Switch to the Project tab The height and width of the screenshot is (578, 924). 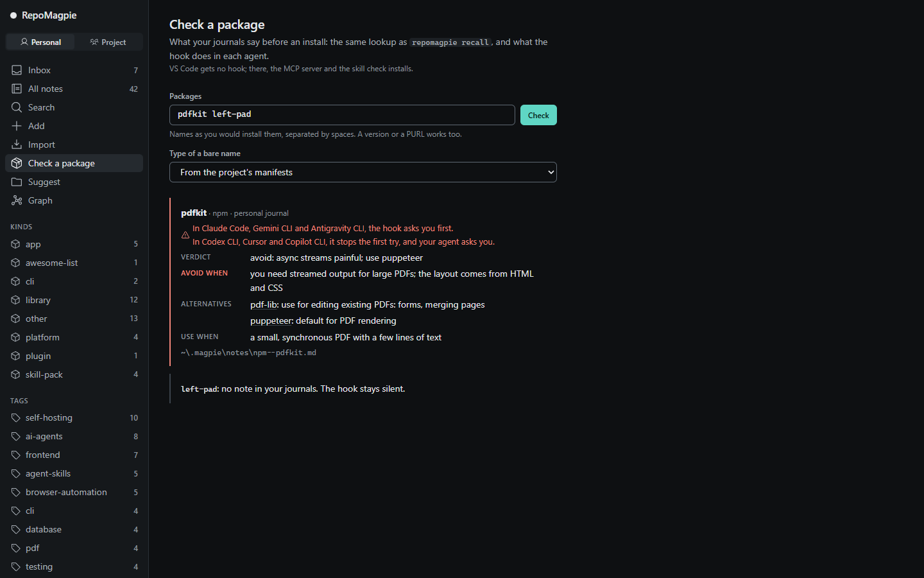(x=108, y=42)
